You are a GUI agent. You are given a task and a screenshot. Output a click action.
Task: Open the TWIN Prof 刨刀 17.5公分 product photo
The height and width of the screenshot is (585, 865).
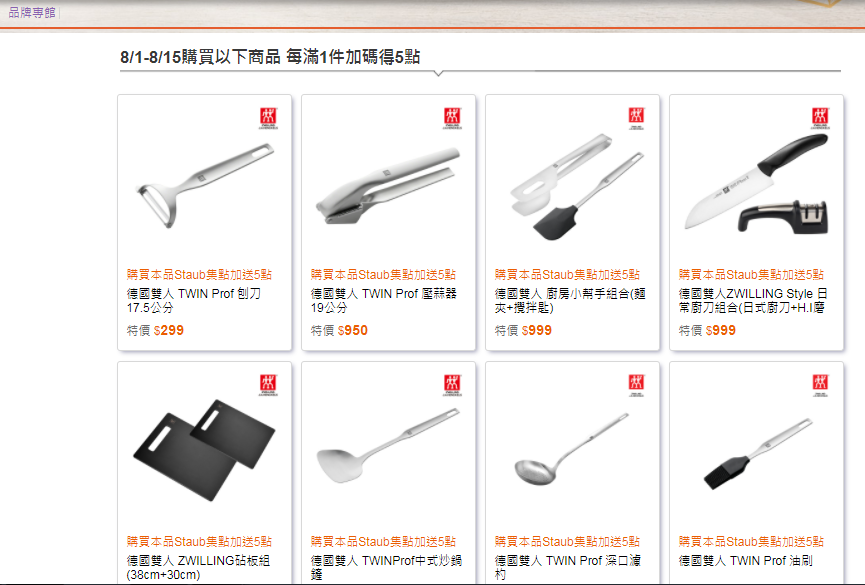205,185
